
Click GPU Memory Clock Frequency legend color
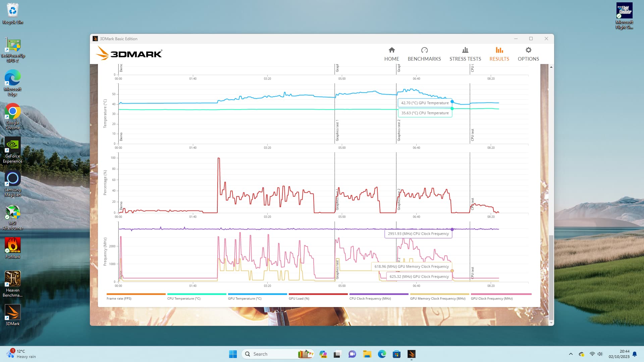click(x=439, y=294)
